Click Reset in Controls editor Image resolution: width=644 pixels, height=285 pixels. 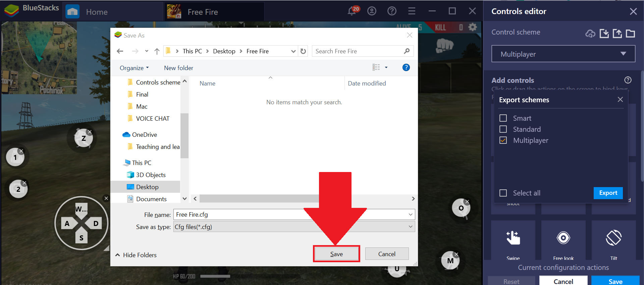(x=512, y=281)
